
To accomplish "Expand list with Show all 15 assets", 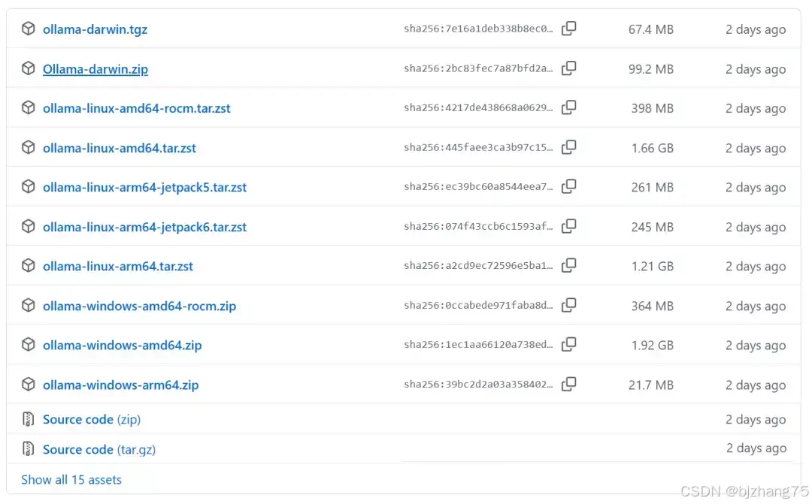I will 71,480.
